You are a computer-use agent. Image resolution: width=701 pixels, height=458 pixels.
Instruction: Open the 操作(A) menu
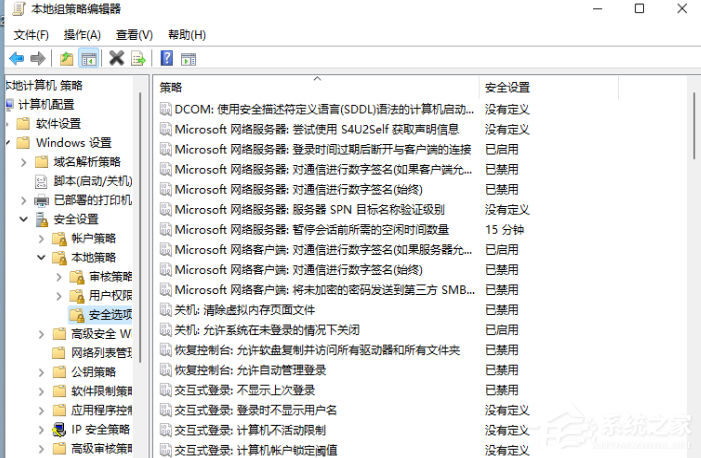coord(82,35)
